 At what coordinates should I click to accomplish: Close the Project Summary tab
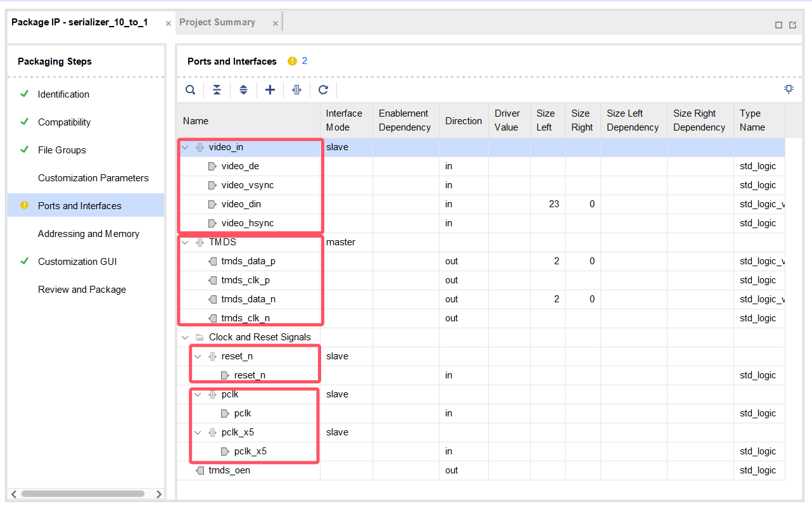coord(275,23)
